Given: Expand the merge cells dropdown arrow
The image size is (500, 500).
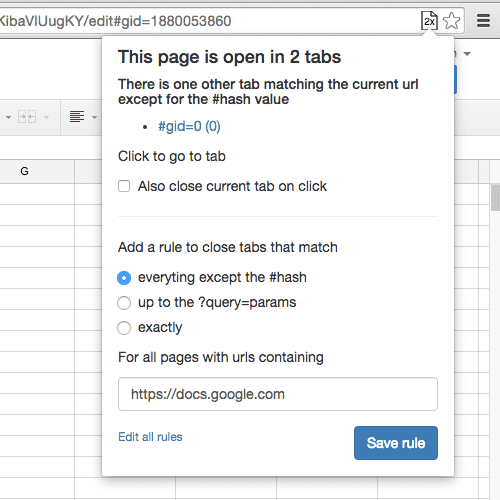Looking at the screenshot, I should tap(46, 117).
